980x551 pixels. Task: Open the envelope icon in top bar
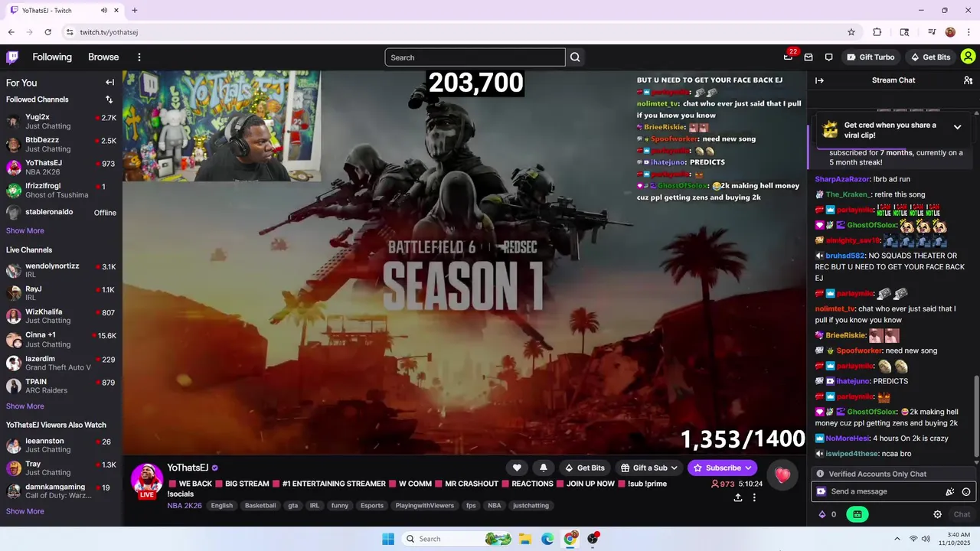point(808,57)
